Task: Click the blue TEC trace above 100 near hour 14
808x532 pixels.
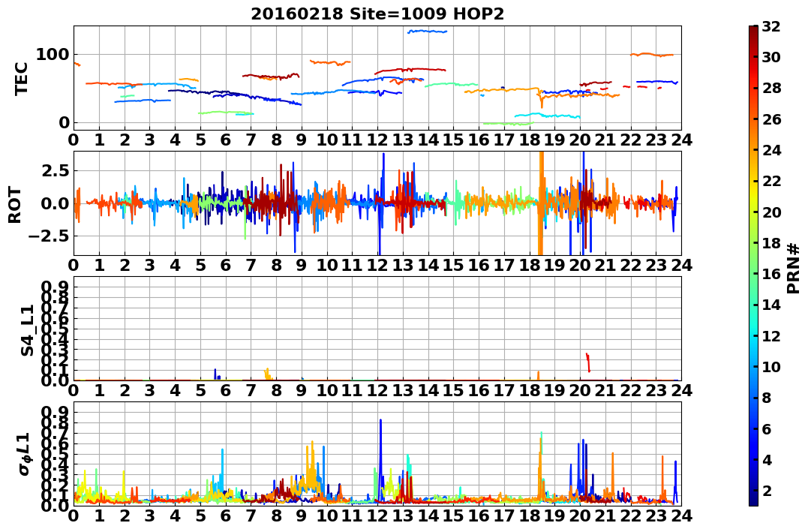Action: [x=427, y=32]
